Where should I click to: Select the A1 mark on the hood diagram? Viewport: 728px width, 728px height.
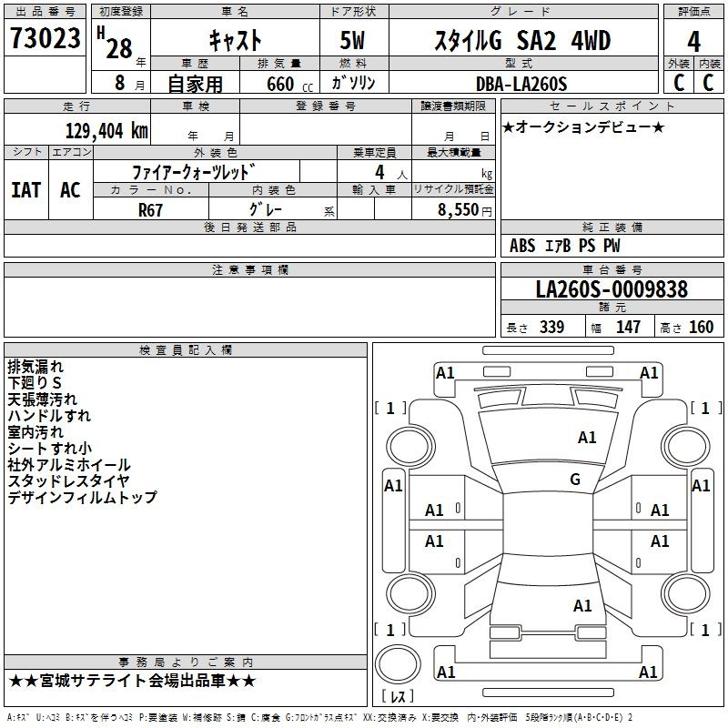587,438
